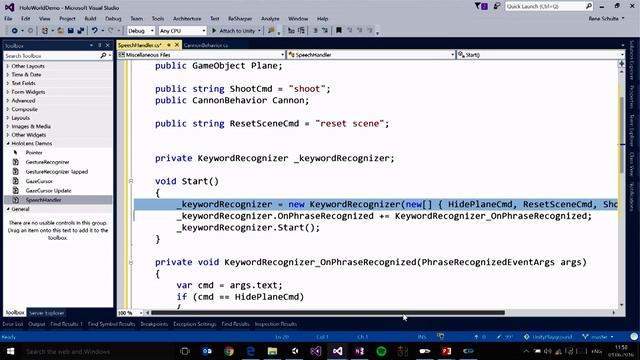Click the Save file icon in toolbar
Viewport: 640px width, 360px height.
(x=71, y=31)
